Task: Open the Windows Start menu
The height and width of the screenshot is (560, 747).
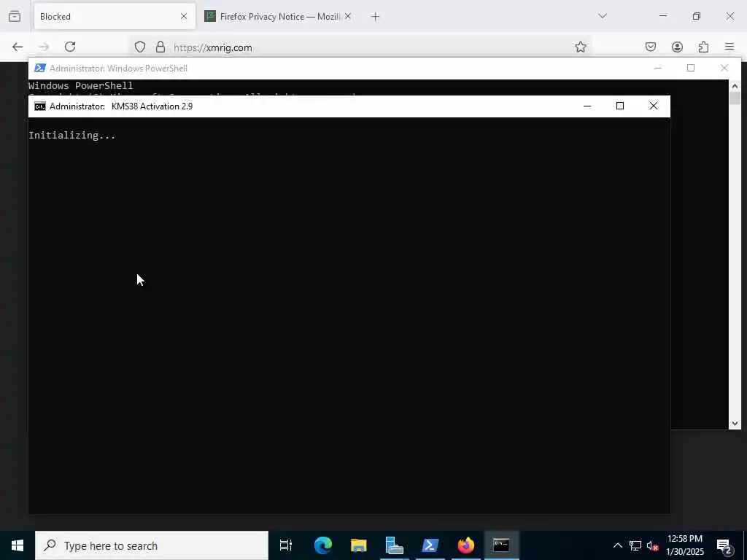Action: pyautogui.click(x=18, y=545)
